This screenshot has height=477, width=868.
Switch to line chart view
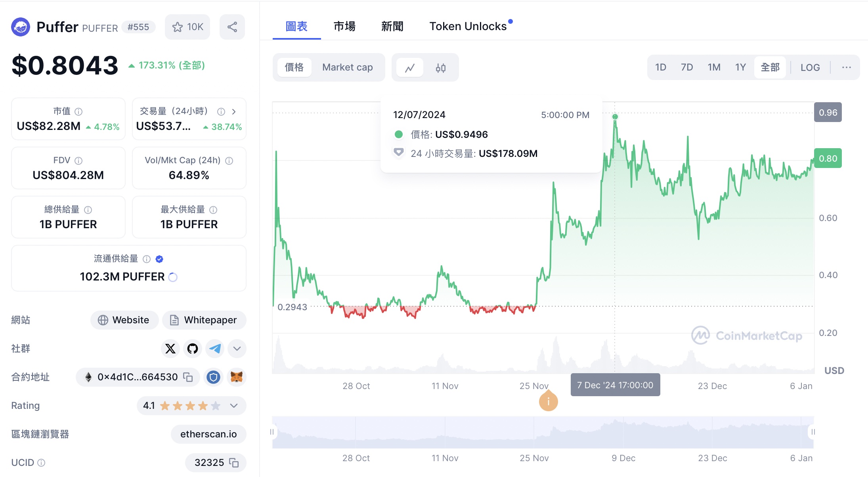(x=410, y=68)
